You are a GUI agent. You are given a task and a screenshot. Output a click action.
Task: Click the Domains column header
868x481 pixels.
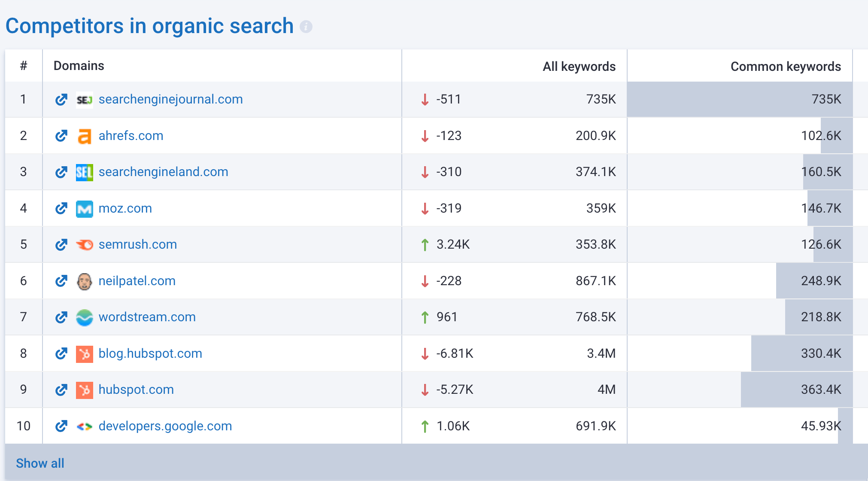point(79,66)
